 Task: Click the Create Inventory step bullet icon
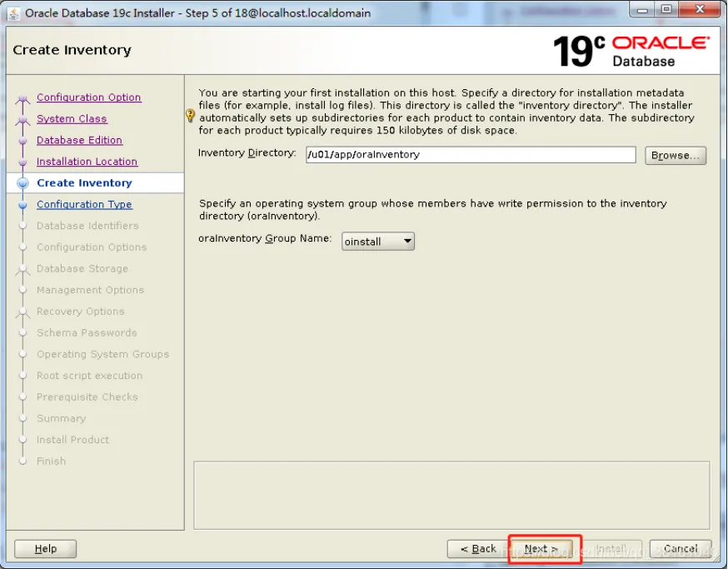click(22, 183)
